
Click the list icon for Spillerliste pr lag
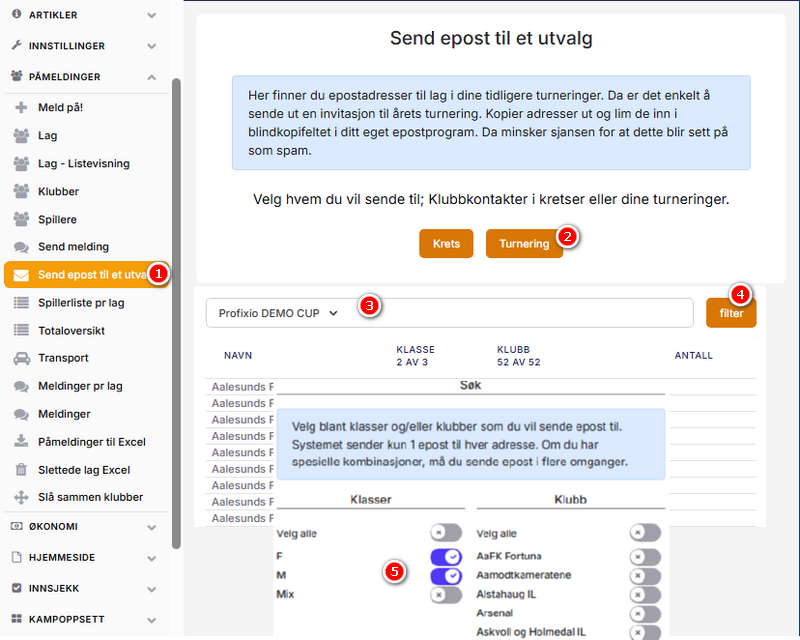(21, 303)
